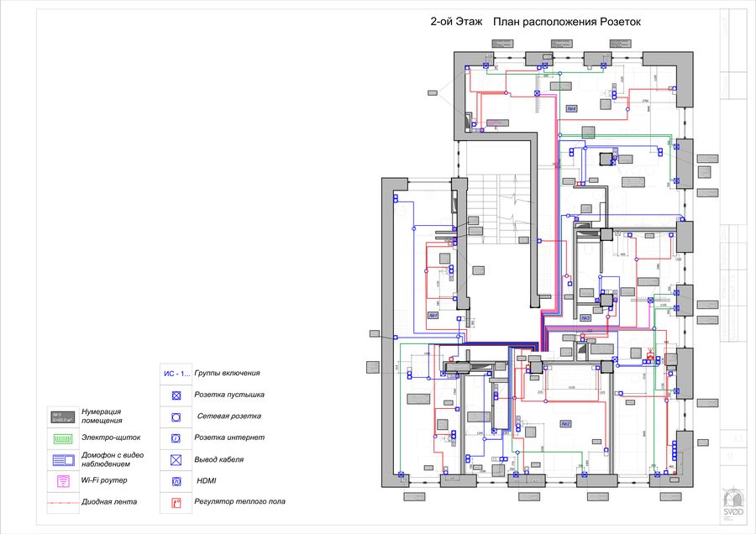The width and height of the screenshot is (756, 534).
Task: Click the ИС - 1... group legend cell
Action: click(176, 373)
